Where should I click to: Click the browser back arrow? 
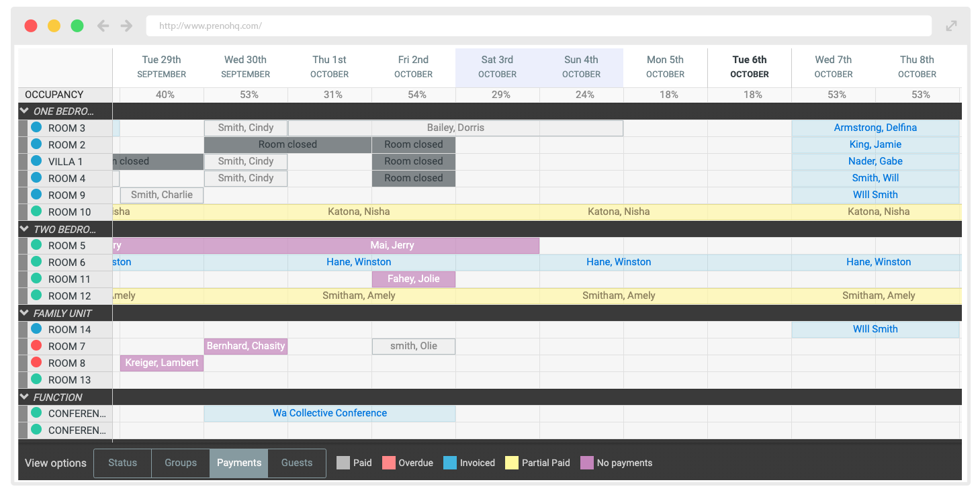(103, 26)
